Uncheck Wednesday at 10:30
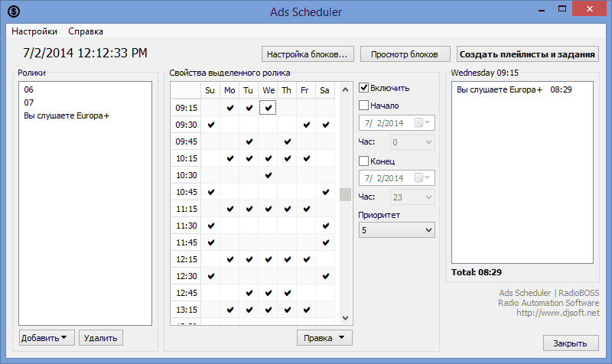Image resolution: width=612 pixels, height=364 pixels. [269, 175]
